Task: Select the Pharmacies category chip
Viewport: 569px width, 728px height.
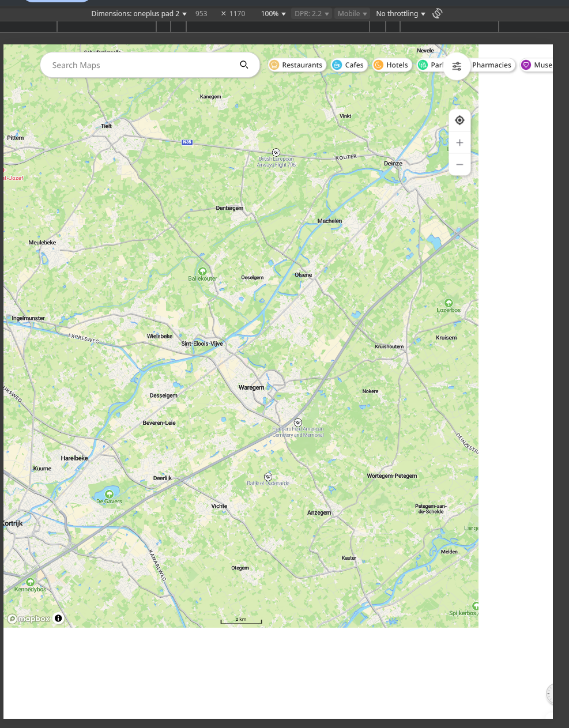Action: click(491, 65)
